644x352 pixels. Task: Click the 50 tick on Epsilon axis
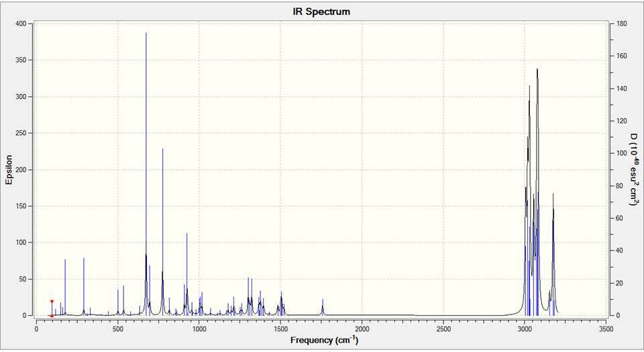tap(23, 279)
